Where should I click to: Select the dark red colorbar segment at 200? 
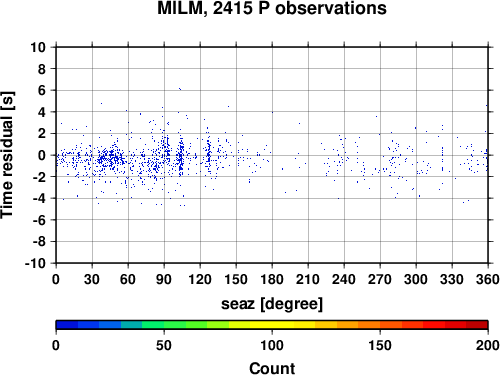pyautogui.click(x=477, y=325)
